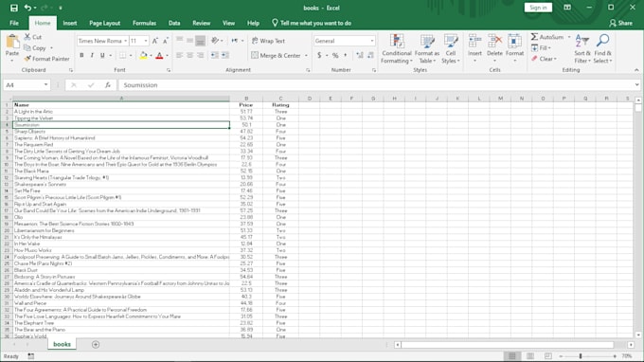
Task: Toggle Bold formatting
Action: [x=81, y=55]
